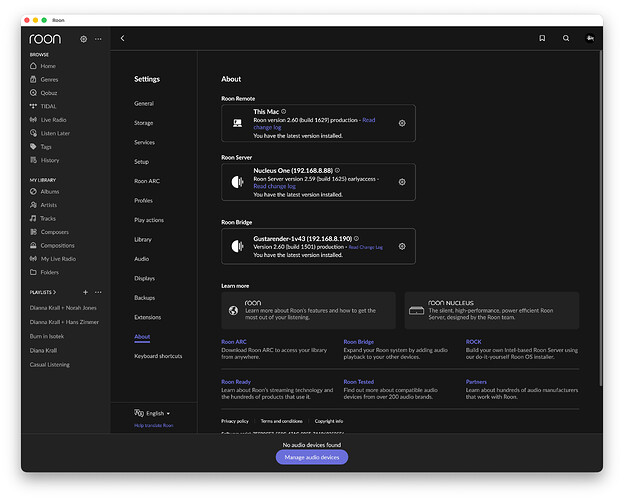
Task: Add a playlist with the plus icon
Action: click(85, 292)
